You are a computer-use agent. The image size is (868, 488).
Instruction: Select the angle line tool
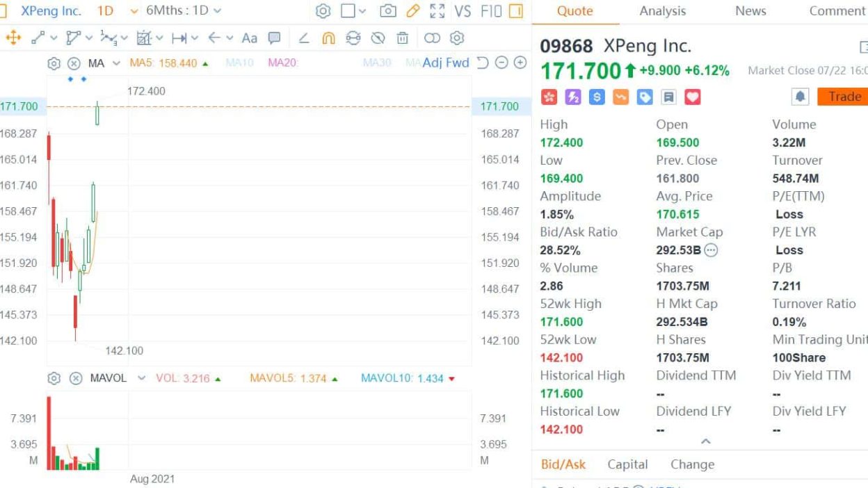pyautogui.click(x=304, y=38)
